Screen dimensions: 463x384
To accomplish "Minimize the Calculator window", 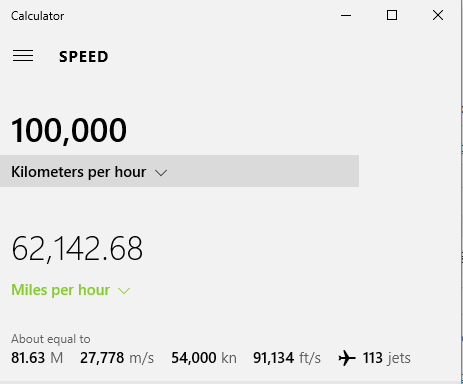I will coord(346,15).
